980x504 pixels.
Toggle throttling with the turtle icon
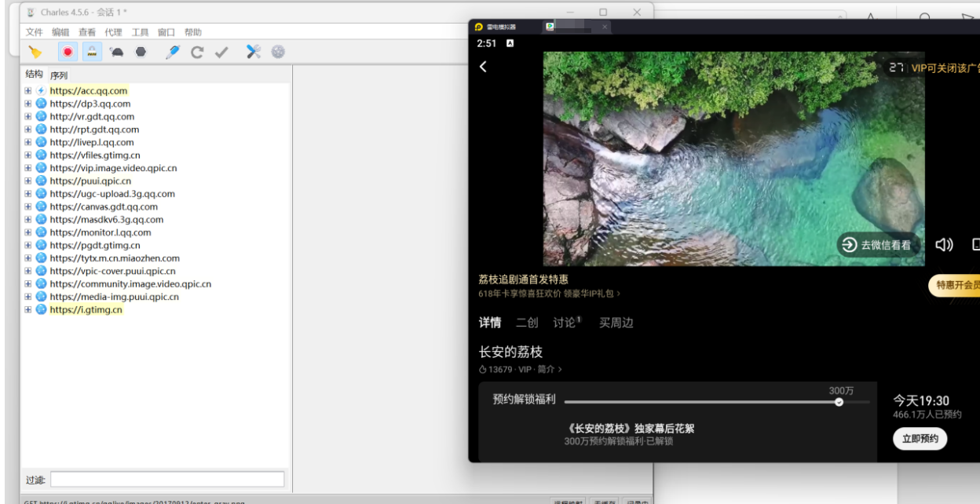(x=117, y=52)
